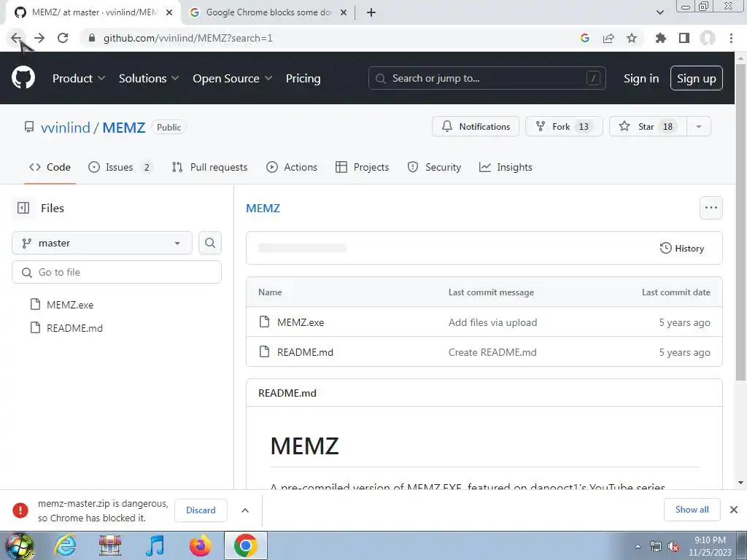Viewport: 747px width, 560px height.
Task: Expand download options chevron
Action: point(245,510)
